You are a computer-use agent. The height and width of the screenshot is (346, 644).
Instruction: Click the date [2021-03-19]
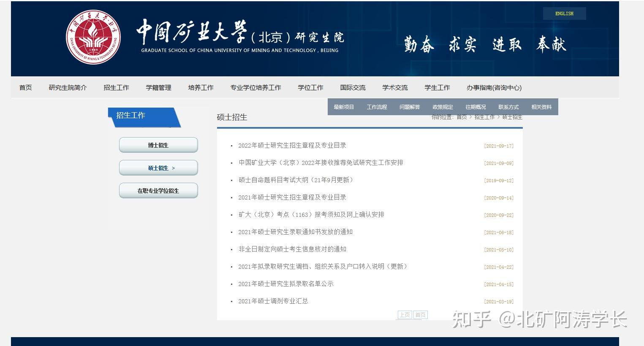tap(499, 302)
